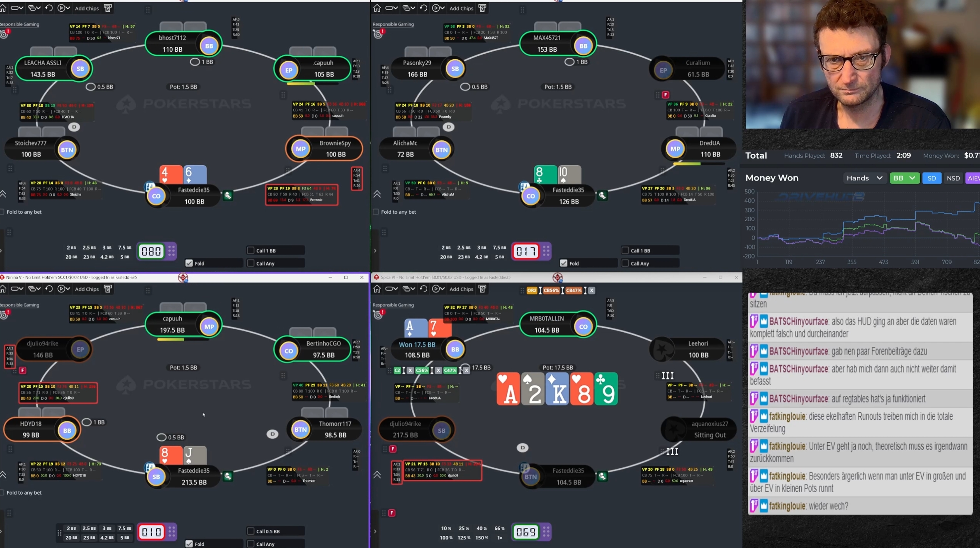The image size is (980, 548).
Task: Check Call Any on bhost7112 table
Action: tap(251, 263)
